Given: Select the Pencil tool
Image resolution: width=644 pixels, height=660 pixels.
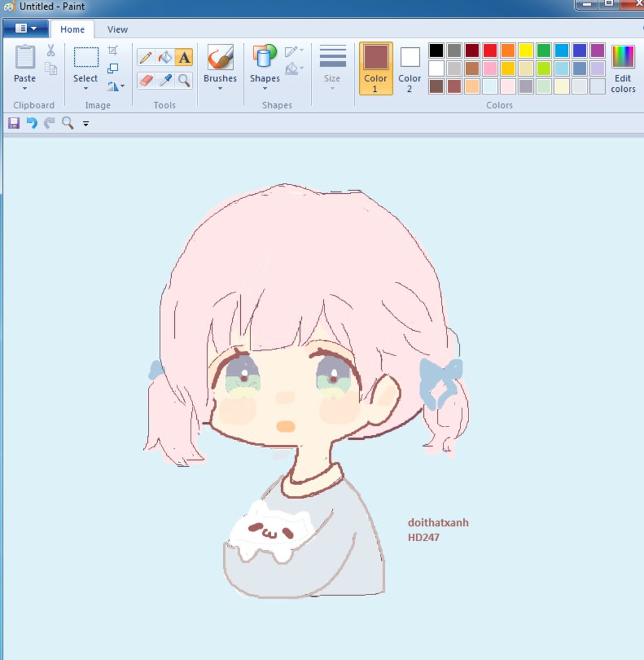Looking at the screenshot, I should coord(146,57).
